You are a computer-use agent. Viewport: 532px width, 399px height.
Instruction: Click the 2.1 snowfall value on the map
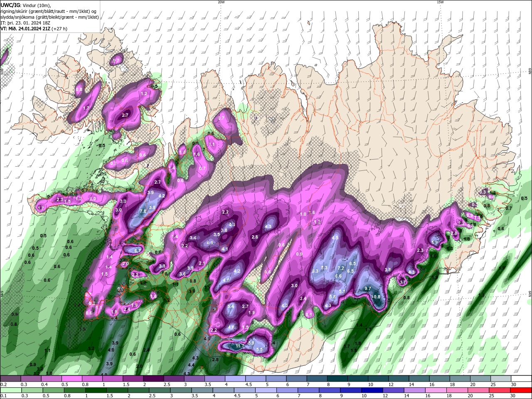click(x=202, y=264)
